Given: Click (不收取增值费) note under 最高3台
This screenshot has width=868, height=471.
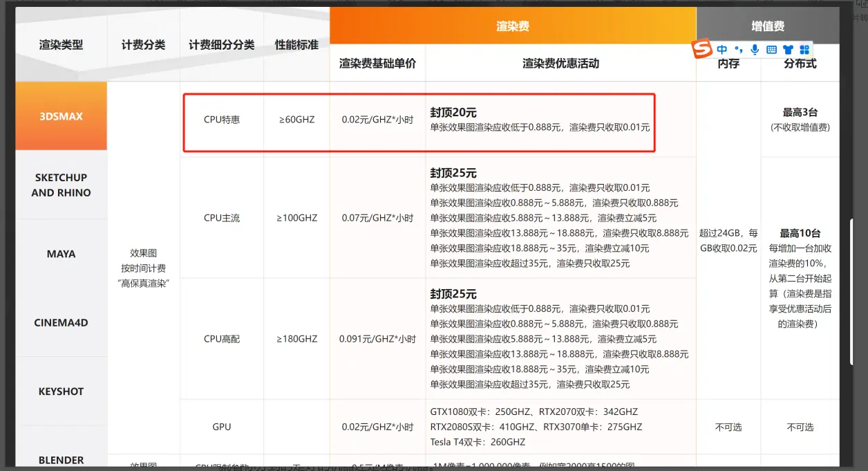Looking at the screenshot, I should point(800,127).
